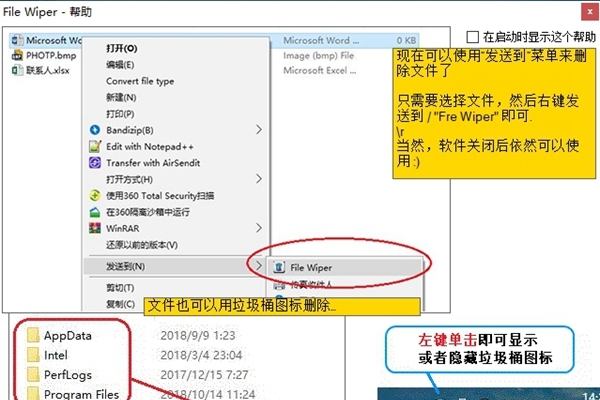Click the '0 KB' size cell
The image size is (600, 400).
[x=406, y=40]
